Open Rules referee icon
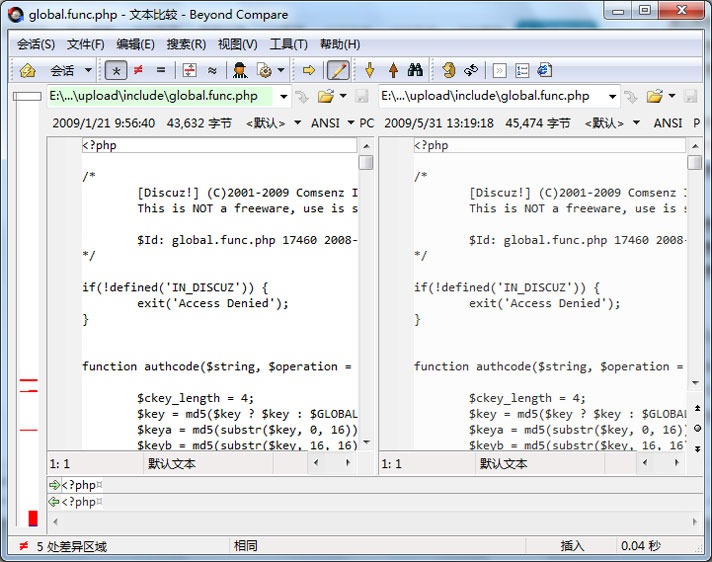 pos(240,70)
